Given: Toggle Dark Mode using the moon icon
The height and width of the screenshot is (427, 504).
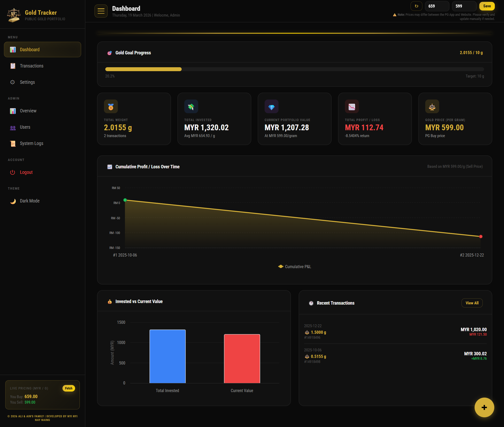Looking at the screenshot, I should (x=13, y=201).
